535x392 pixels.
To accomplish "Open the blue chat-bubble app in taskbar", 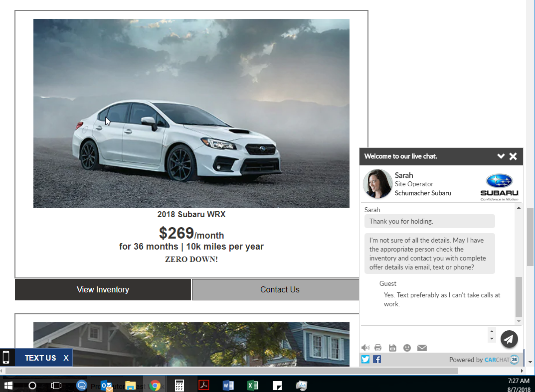I will pos(82,386).
